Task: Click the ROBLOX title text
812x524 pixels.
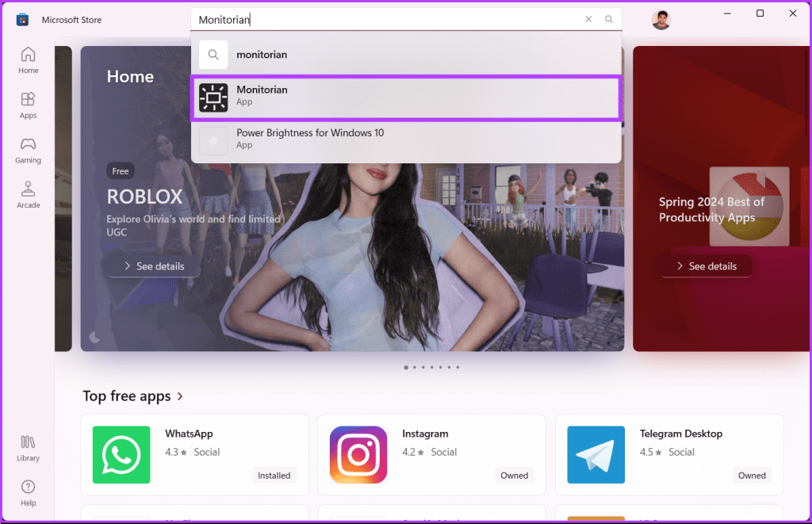Action: coord(144,197)
